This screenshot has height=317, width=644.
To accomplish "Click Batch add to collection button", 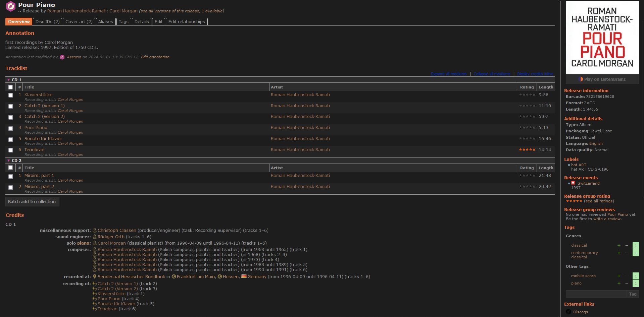I will [32, 202].
